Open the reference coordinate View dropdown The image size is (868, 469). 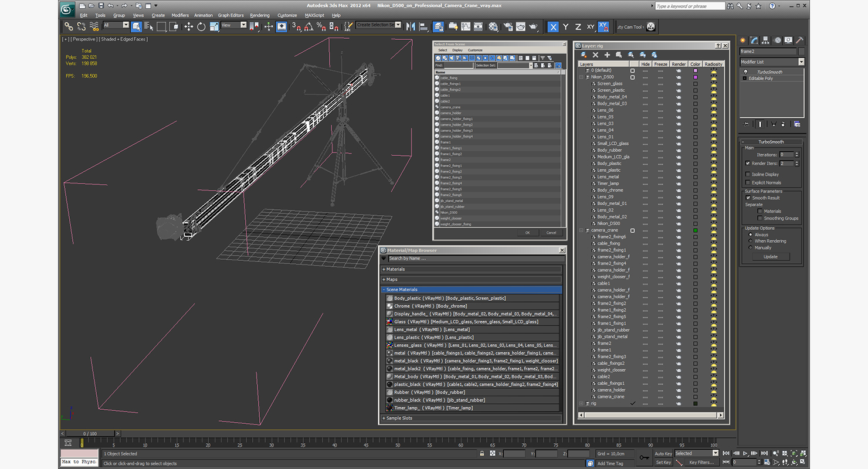click(234, 25)
